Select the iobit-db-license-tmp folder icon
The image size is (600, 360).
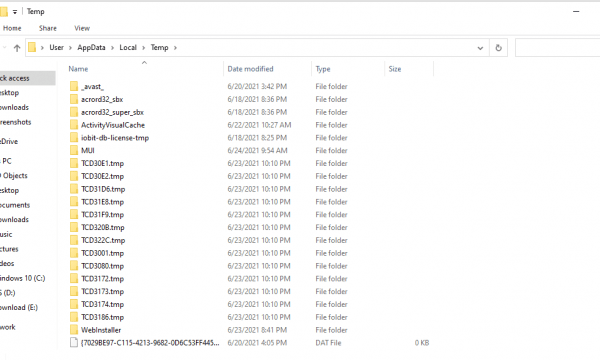(74, 137)
